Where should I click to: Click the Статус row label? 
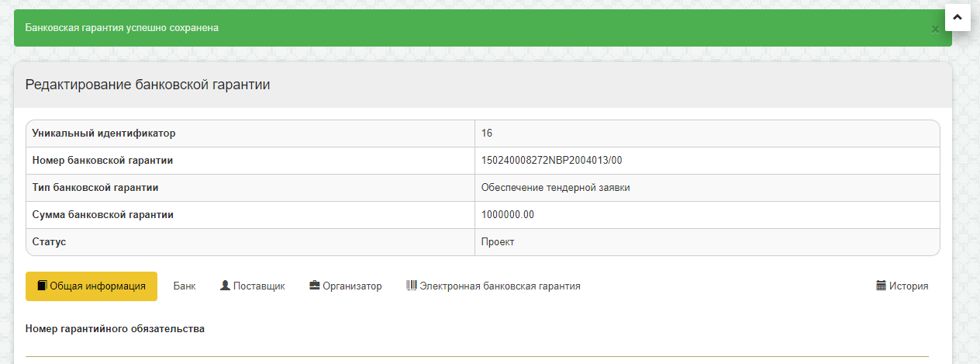(x=50, y=242)
